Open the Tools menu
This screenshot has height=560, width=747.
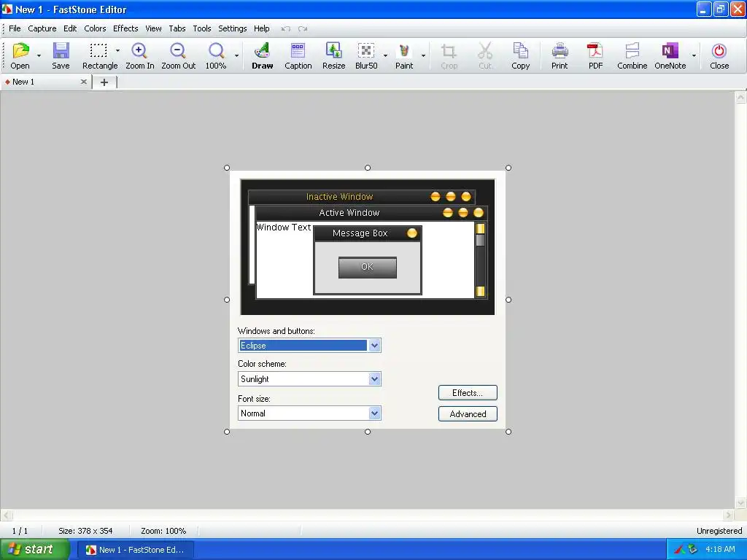202,28
